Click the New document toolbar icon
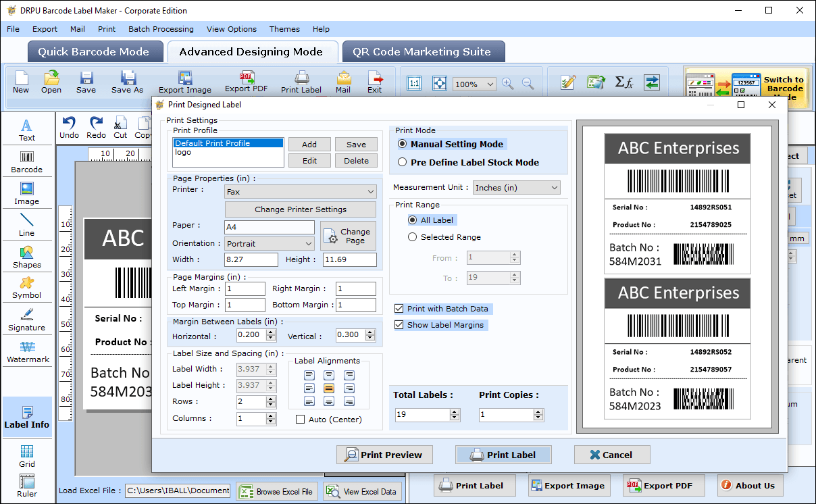 click(21, 82)
